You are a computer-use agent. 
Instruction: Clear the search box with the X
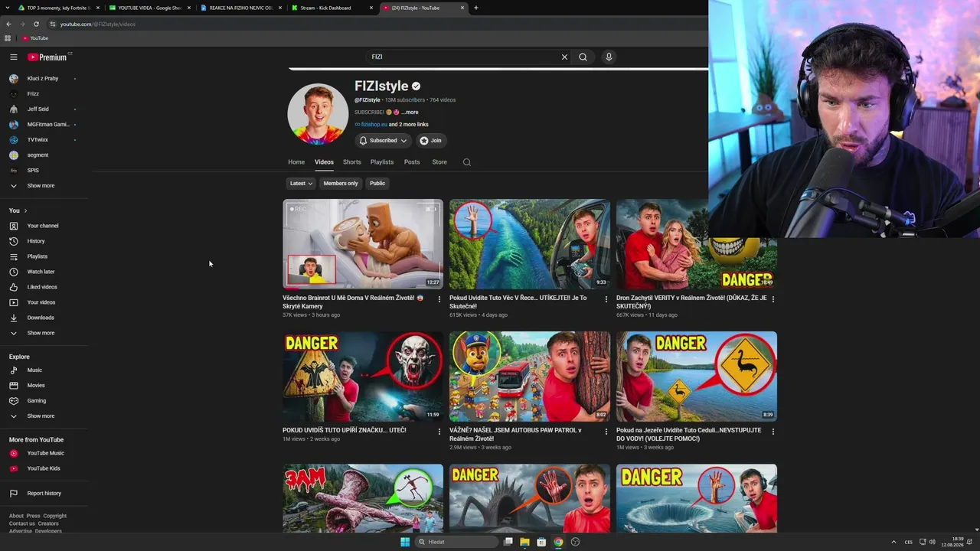[x=564, y=57]
